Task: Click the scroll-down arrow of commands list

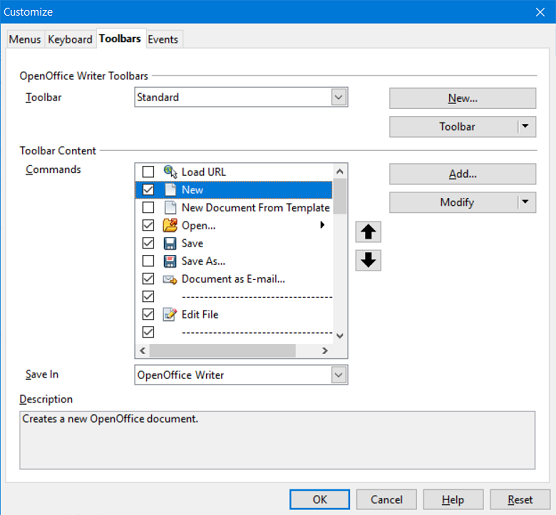Action: click(340, 336)
